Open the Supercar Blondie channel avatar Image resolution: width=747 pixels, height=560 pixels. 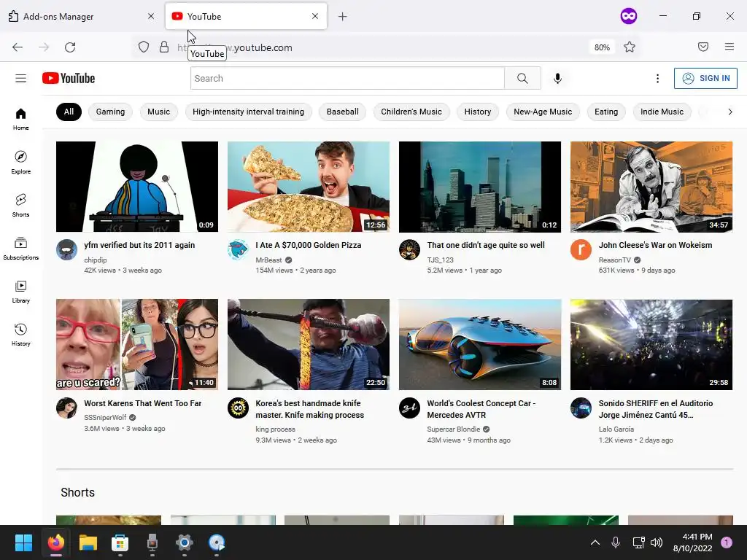pyautogui.click(x=409, y=408)
